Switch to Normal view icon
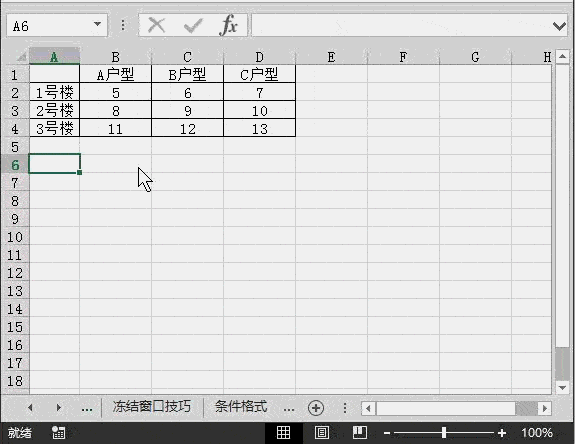 coord(283,433)
